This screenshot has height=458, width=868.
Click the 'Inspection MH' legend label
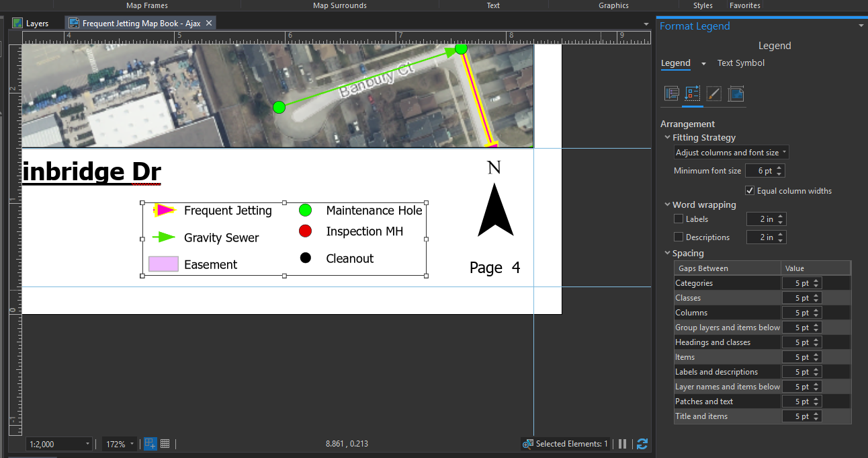tap(365, 231)
